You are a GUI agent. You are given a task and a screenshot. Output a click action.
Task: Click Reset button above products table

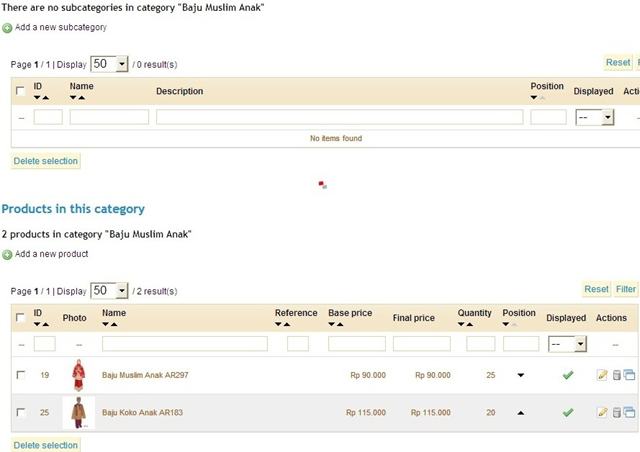[x=596, y=289]
